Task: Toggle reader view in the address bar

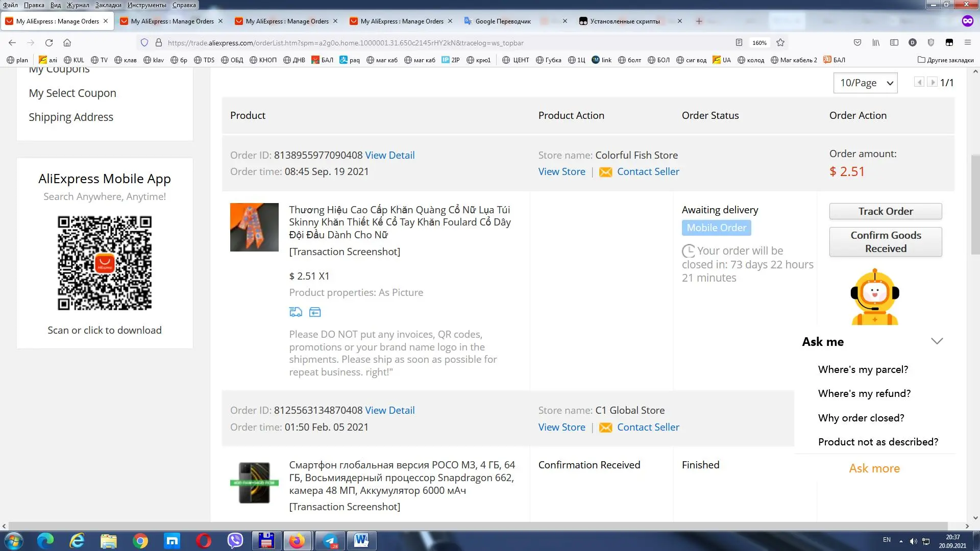Action: click(739, 43)
